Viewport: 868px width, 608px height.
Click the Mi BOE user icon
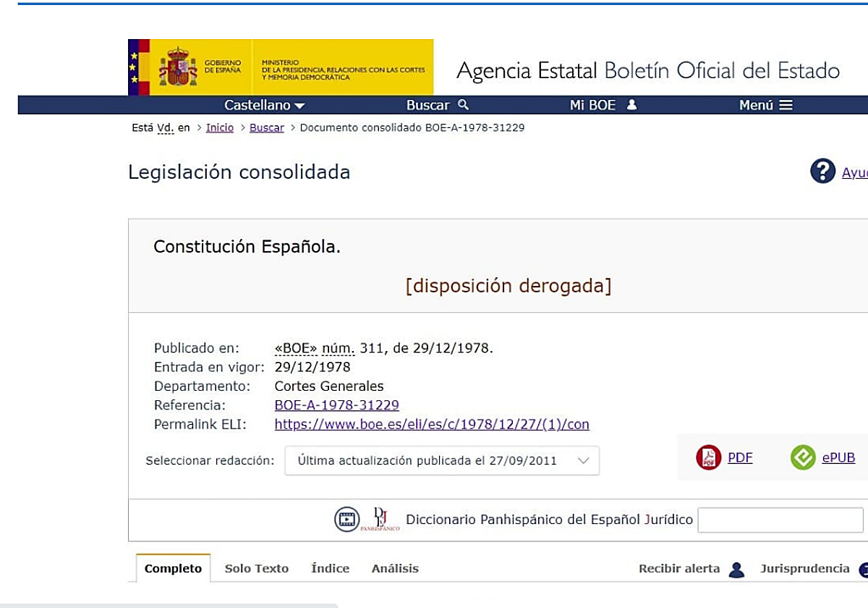pos(631,105)
